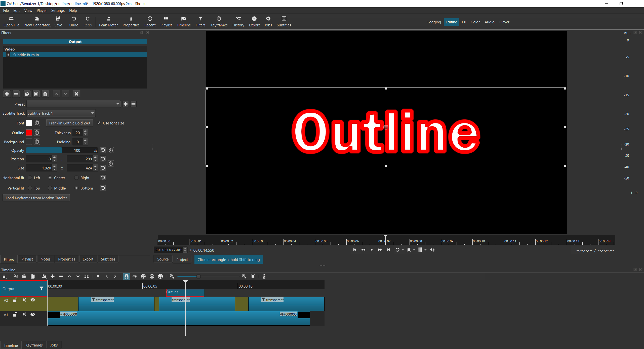Image resolution: width=644 pixels, height=349 pixels.
Task: Select the Keyframes panel icon
Action: click(219, 21)
